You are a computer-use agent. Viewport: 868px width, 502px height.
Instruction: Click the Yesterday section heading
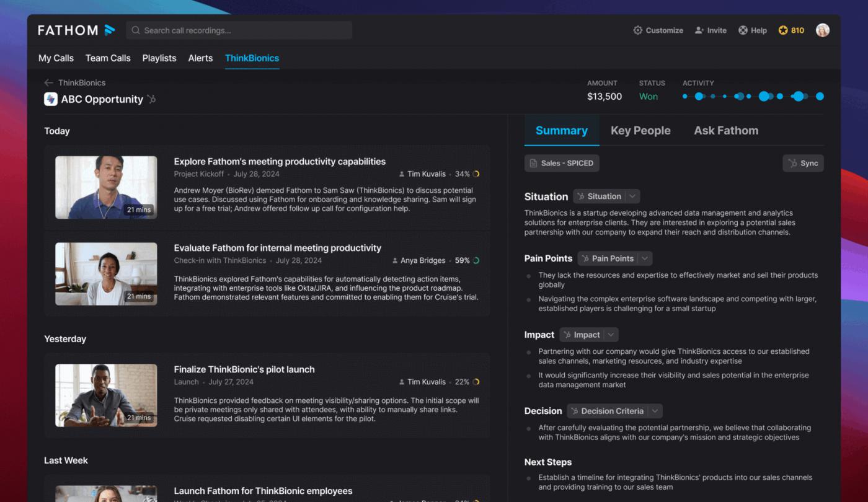pos(65,339)
